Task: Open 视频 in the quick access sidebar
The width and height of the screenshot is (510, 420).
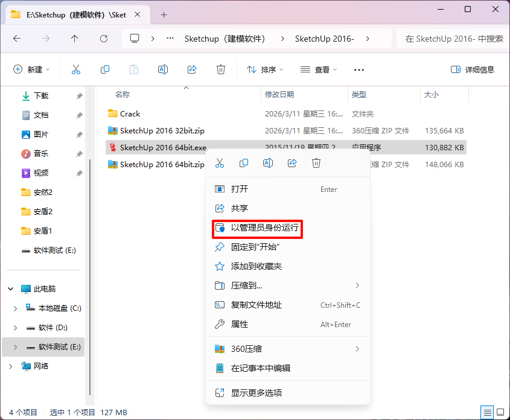Action: tap(41, 173)
